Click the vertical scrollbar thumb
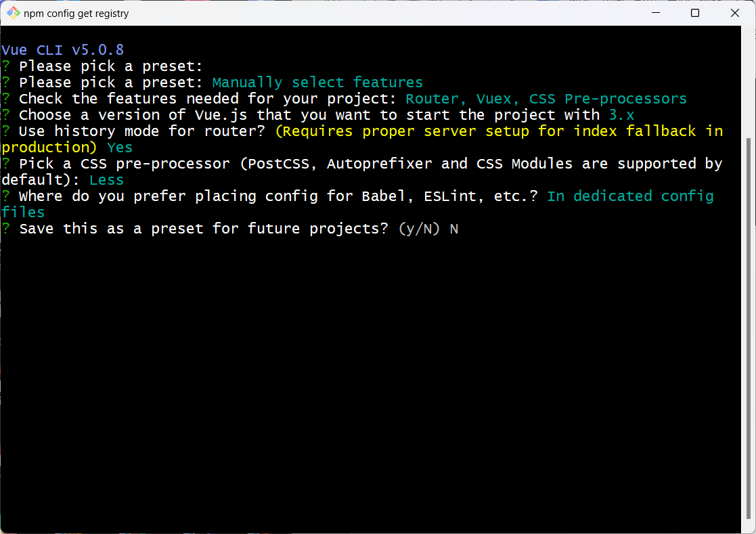Viewport: 756px width, 534px height. tap(749, 325)
